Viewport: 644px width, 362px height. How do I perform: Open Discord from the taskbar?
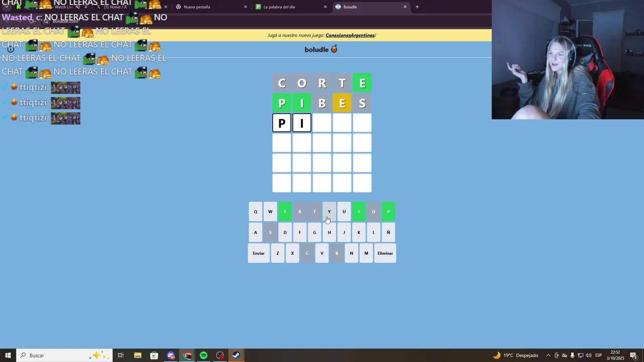point(171,355)
